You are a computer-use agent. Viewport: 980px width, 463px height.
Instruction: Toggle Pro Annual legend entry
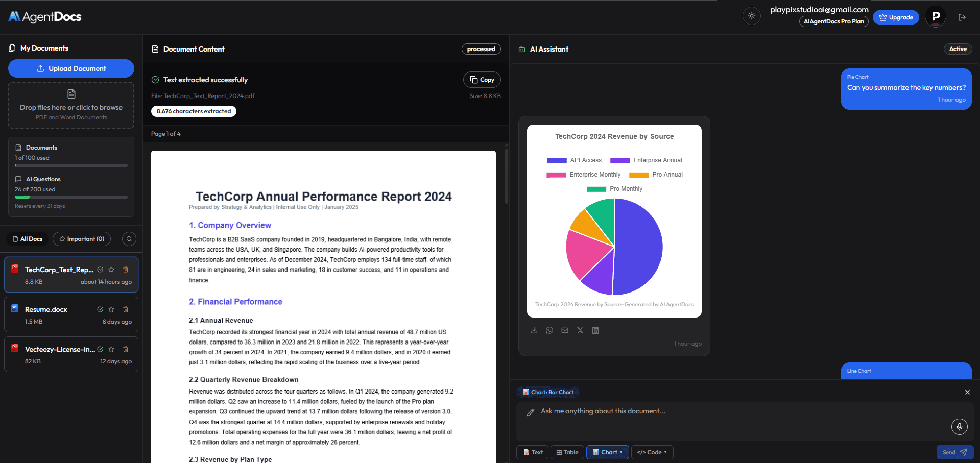point(656,175)
